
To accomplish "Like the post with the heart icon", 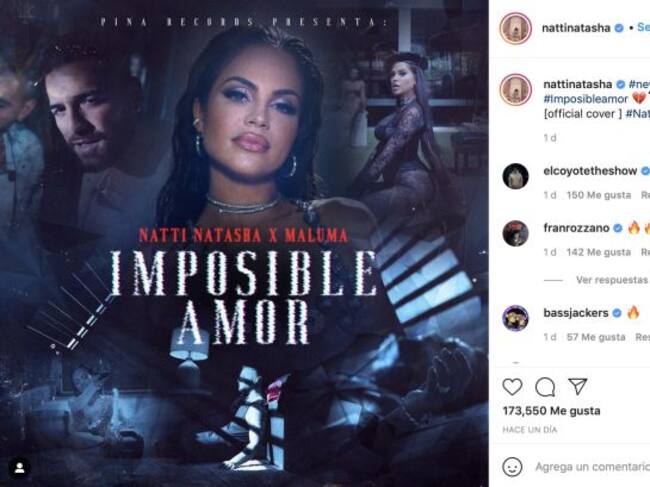I will pyautogui.click(x=512, y=387).
